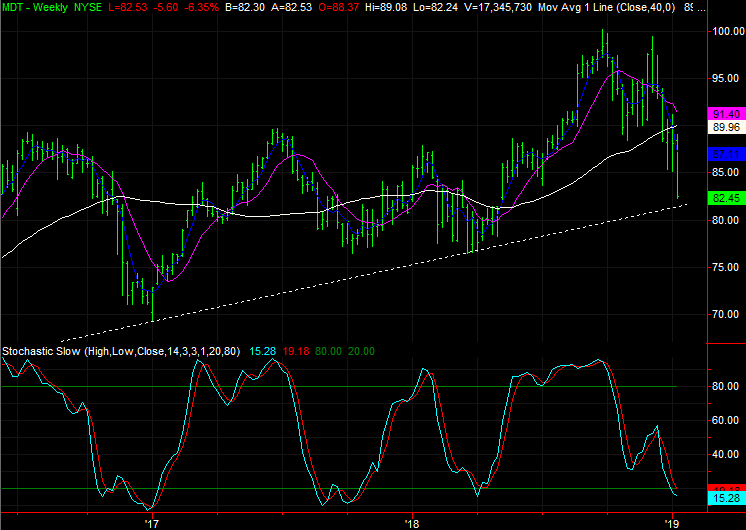Click the 75.00 price axis label

728,267
